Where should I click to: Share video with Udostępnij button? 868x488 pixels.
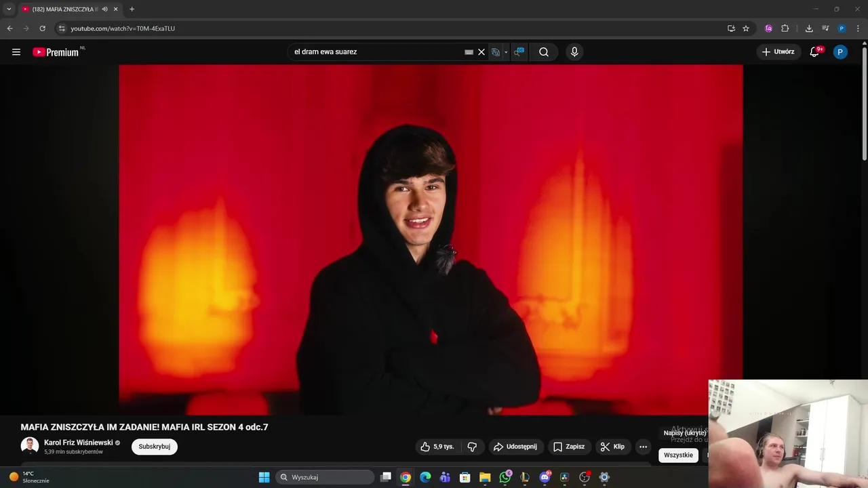coord(515,447)
